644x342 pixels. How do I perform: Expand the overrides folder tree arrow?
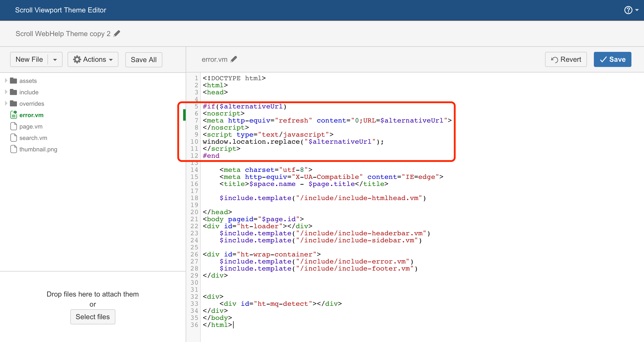point(6,103)
